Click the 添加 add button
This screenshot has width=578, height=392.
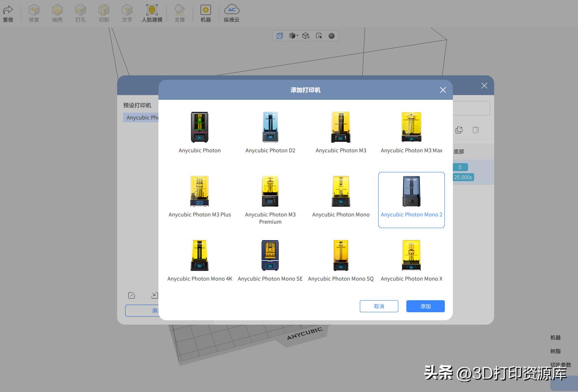(425, 306)
